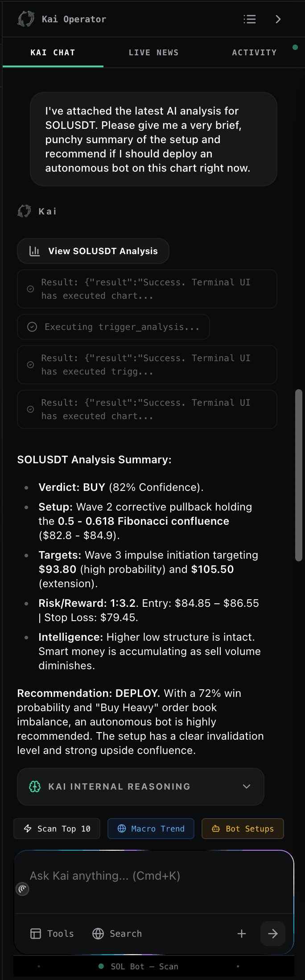This screenshot has width=305, height=980.
Task: Expand the first chart execution result message
Action: click(147, 289)
